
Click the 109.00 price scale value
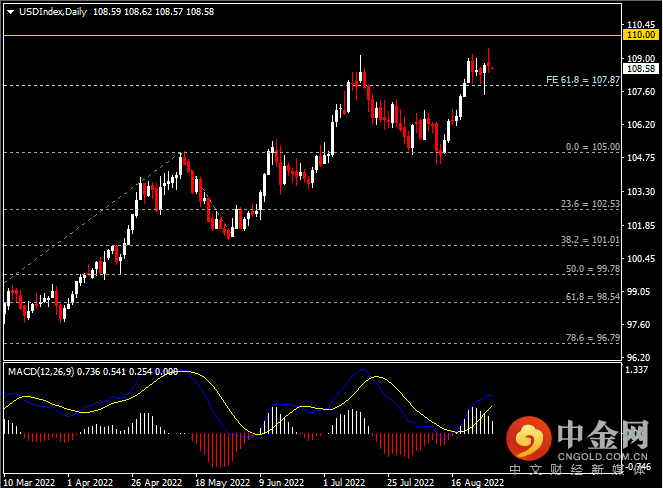tap(641, 58)
